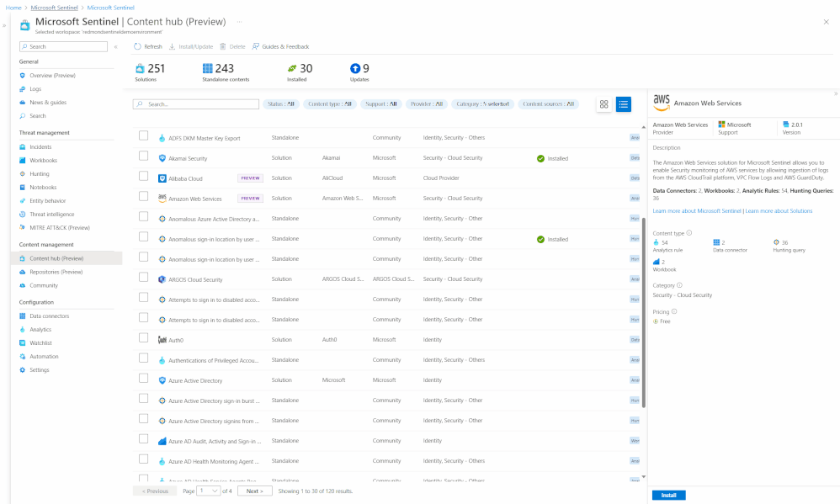The width and height of the screenshot is (840, 504).
Task: Switch to list view
Action: tap(624, 104)
